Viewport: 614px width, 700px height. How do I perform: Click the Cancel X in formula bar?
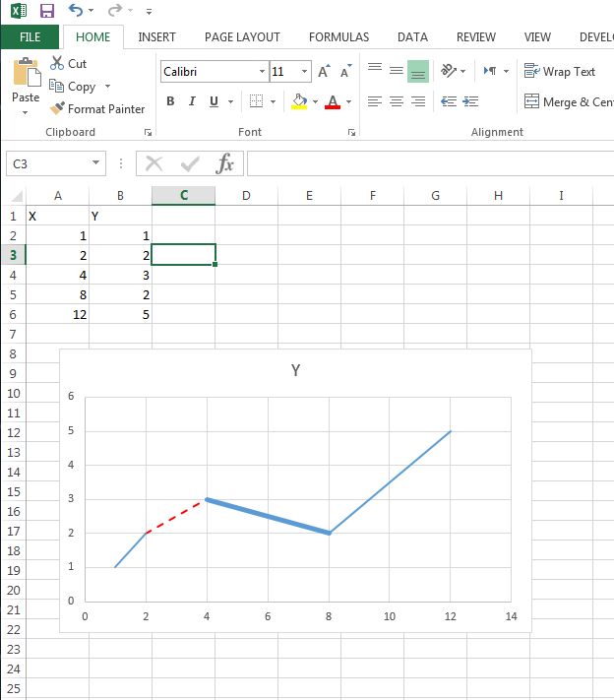[x=153, y=163]
